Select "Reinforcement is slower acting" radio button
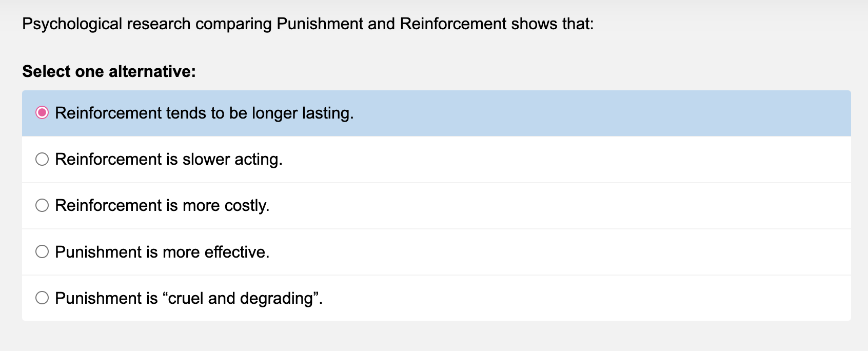The width and height of the screenshot is (868, 351). click(42, 159)
